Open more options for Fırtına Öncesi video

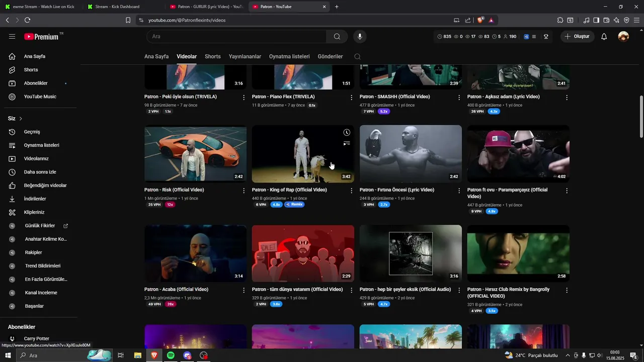coord(459,191)
